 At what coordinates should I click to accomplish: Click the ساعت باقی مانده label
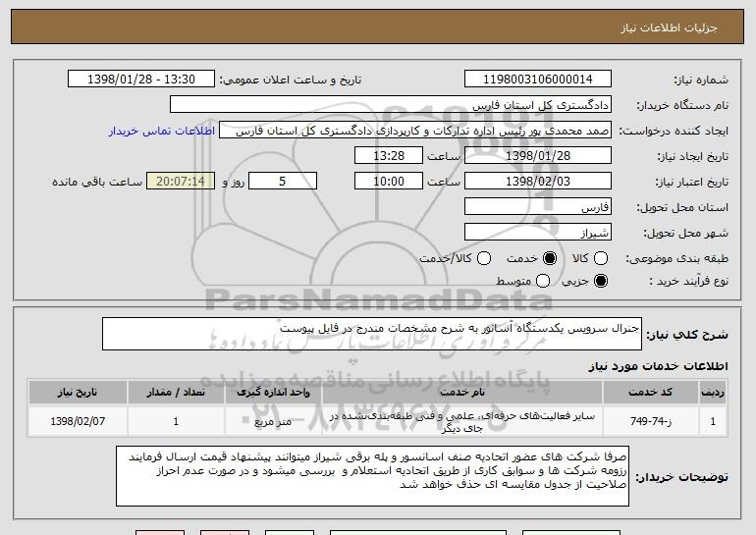pyautogui.click(x=97, y=182)
